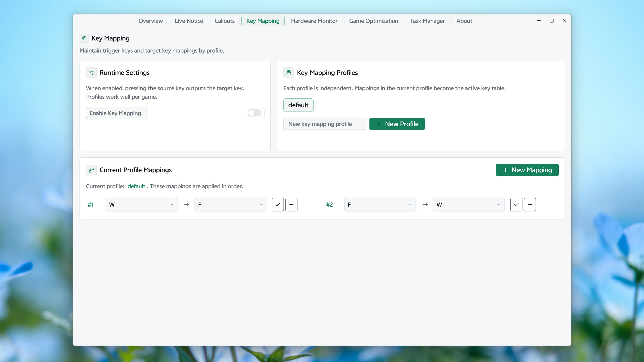Open the Hardware Monitor tab

pyautogui.click(x=314, y=21)
